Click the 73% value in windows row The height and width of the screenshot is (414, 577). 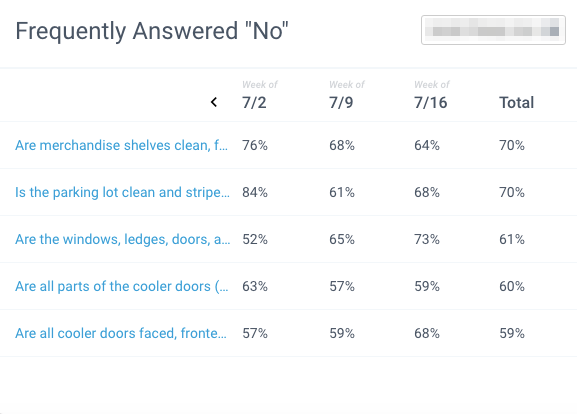point(427,240)
